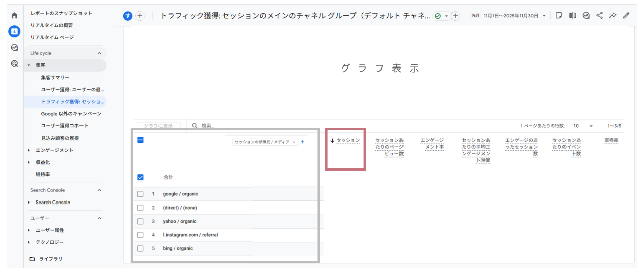
Task: Tick the checkbox for yahoo / organic row
Action: coord(140,221)
